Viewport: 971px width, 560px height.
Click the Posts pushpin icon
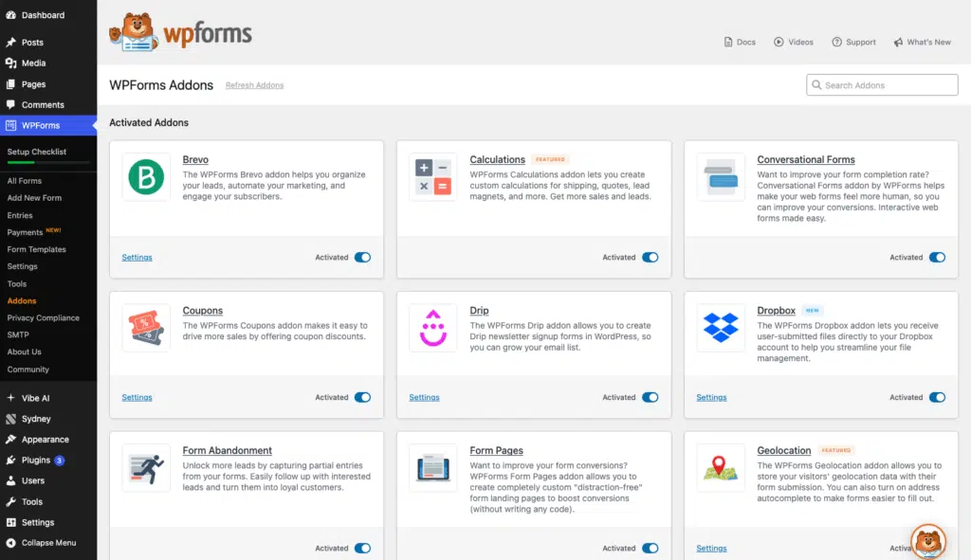(x=10, y=42)
